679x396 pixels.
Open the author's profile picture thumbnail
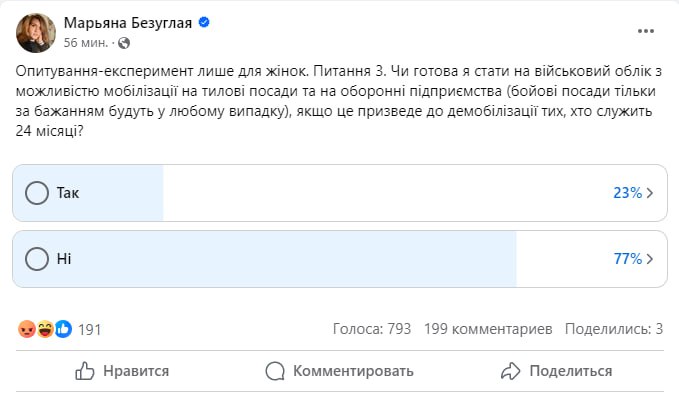click(x=36, y=33)
